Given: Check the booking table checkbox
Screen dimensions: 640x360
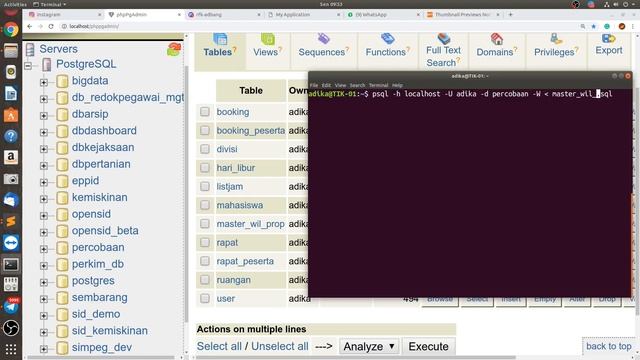Looking at the screenshot, I should coord(205,112).
